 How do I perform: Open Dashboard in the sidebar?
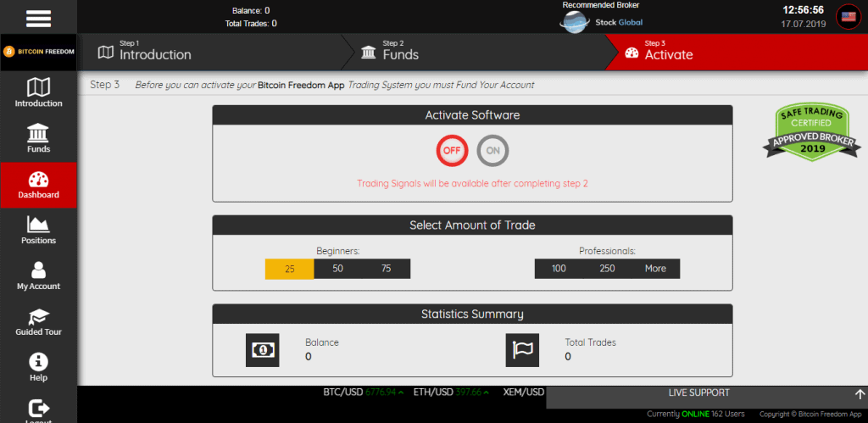[x=39, y=185]
